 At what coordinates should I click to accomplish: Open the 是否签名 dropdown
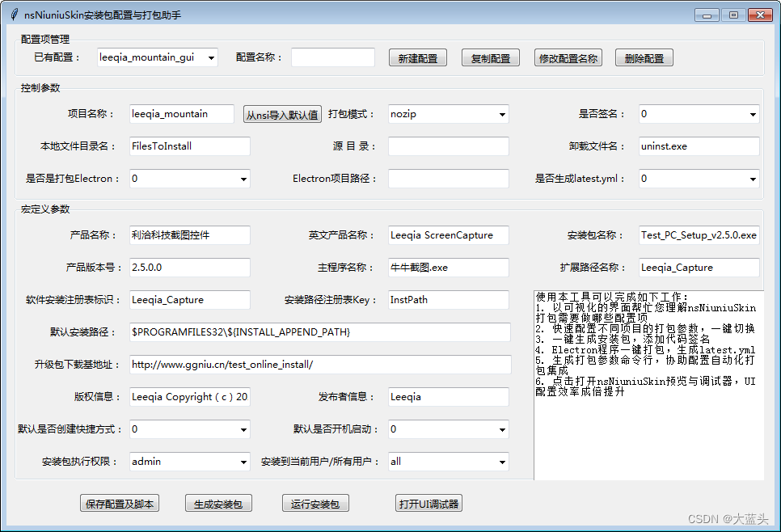pyautogui.click(x=699, y=114)
